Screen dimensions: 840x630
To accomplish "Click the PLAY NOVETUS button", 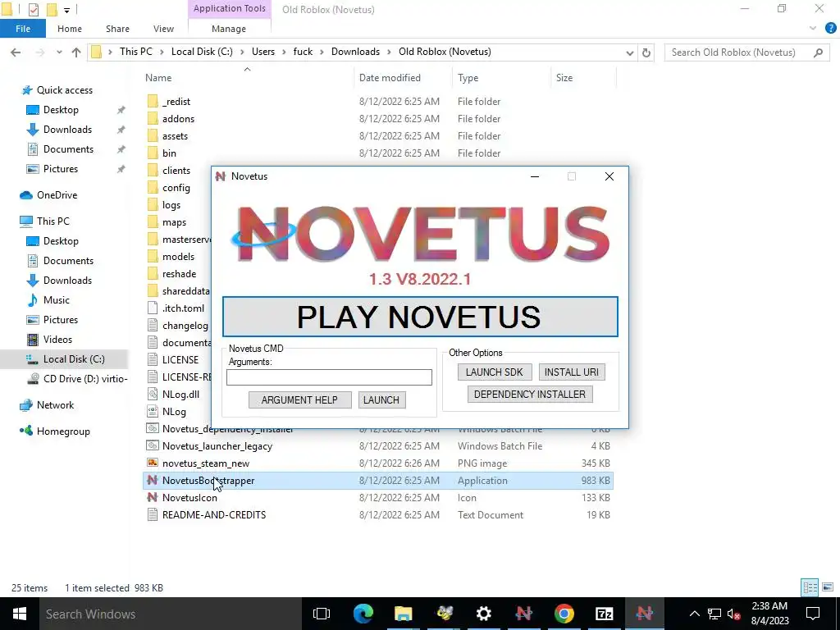I will pos(420,317).
